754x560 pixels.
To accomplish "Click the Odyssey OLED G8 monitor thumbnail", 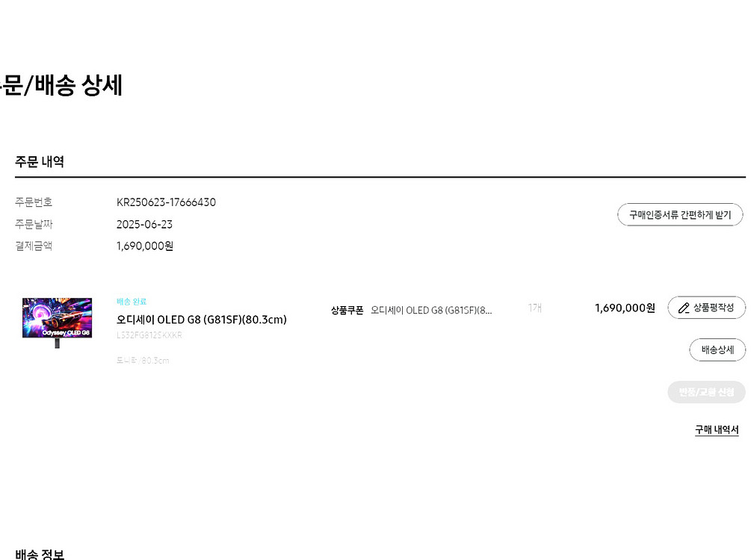I will tap(57, 323).
